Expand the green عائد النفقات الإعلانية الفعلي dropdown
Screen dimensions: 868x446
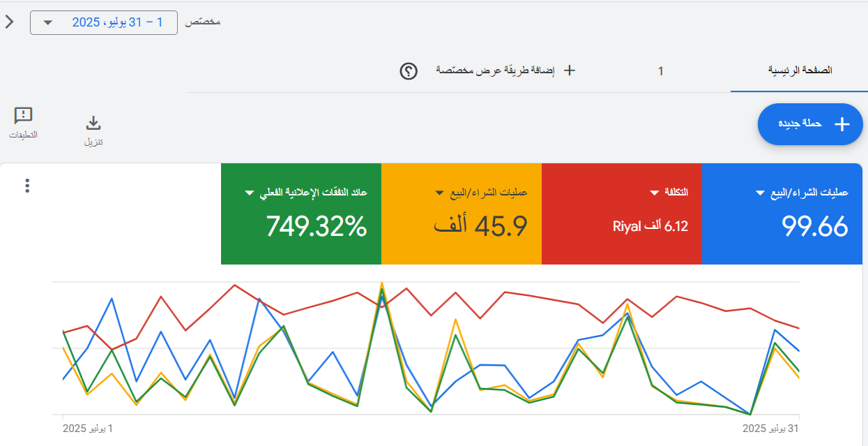[x=250, y=193]
